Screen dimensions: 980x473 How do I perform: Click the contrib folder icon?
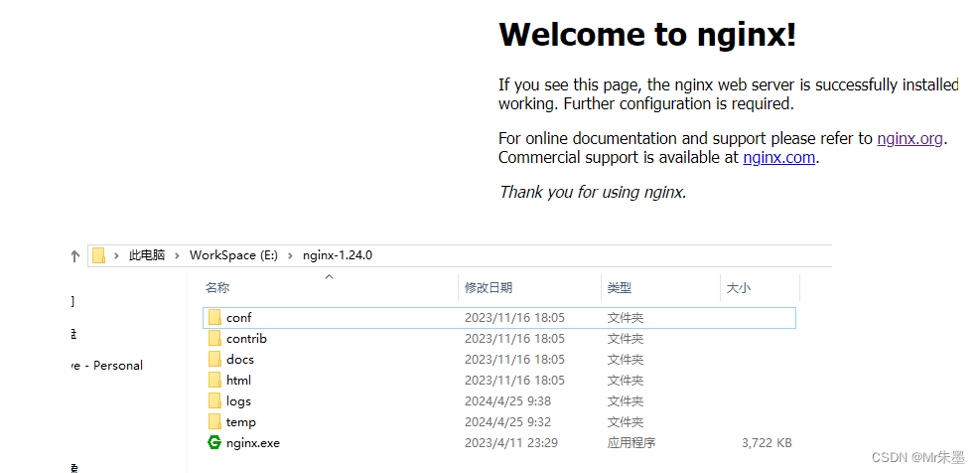coord(214,338)
